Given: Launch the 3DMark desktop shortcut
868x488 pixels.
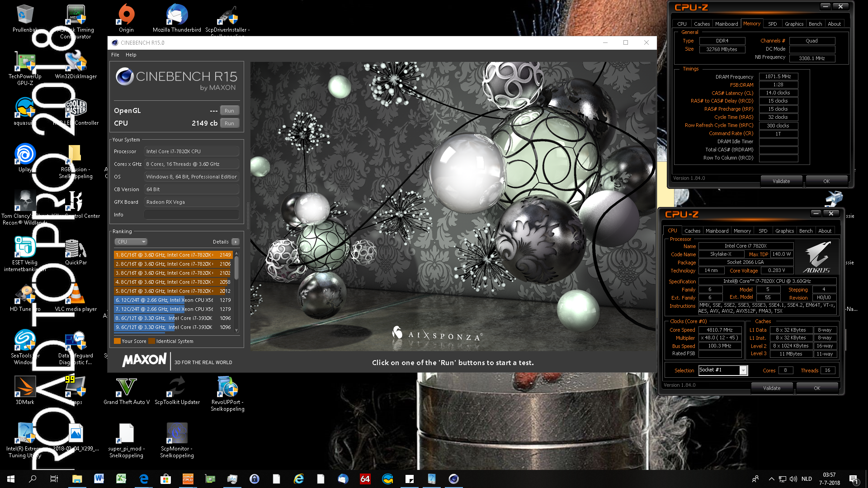Looking at the screenshot, I should pos(25,390).
